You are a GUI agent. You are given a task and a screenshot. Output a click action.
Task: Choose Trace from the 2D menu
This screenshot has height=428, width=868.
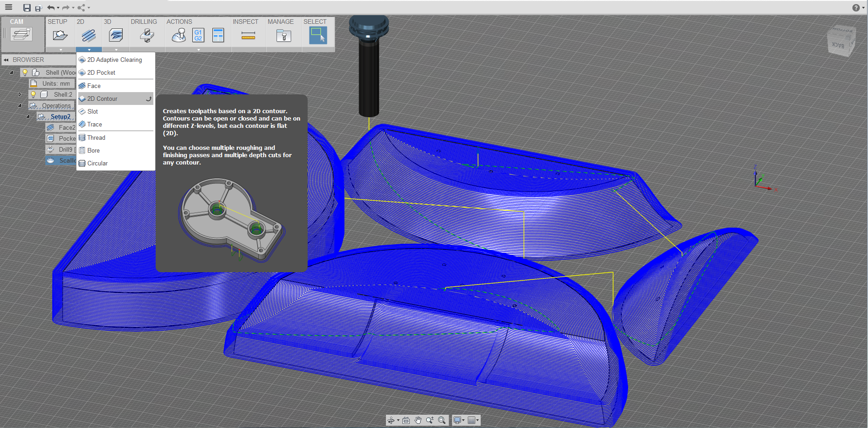pyautogui.click(x=116, y=124)
